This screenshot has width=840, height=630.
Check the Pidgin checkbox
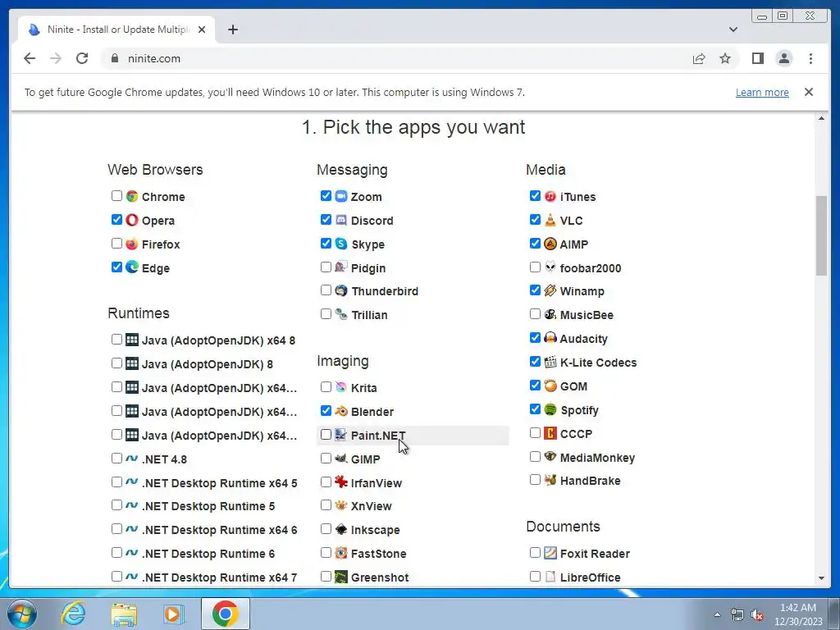click(326, 267)
